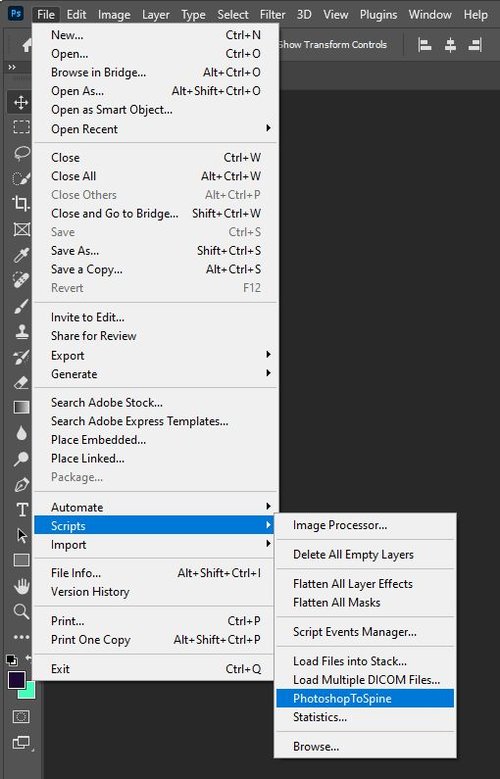Screen dimensions: 500x779
Task: Click default foreground/background colors icon
Action: click(x=11, y=660)
